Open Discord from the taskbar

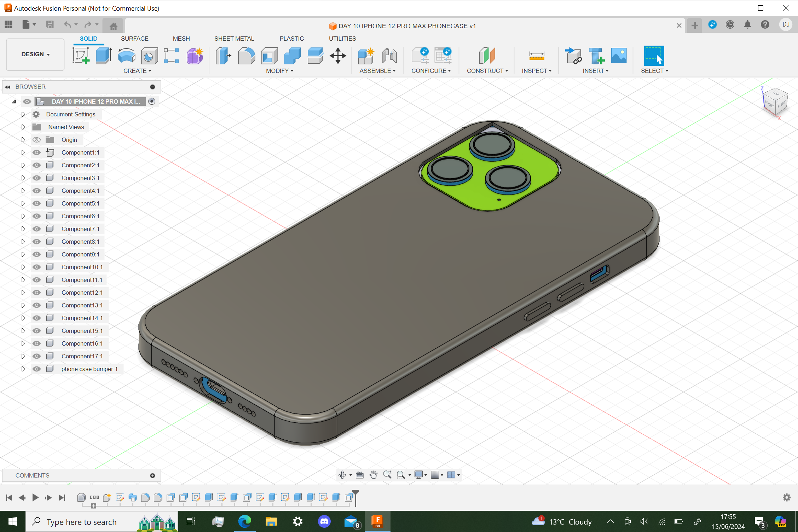[324, 521]
